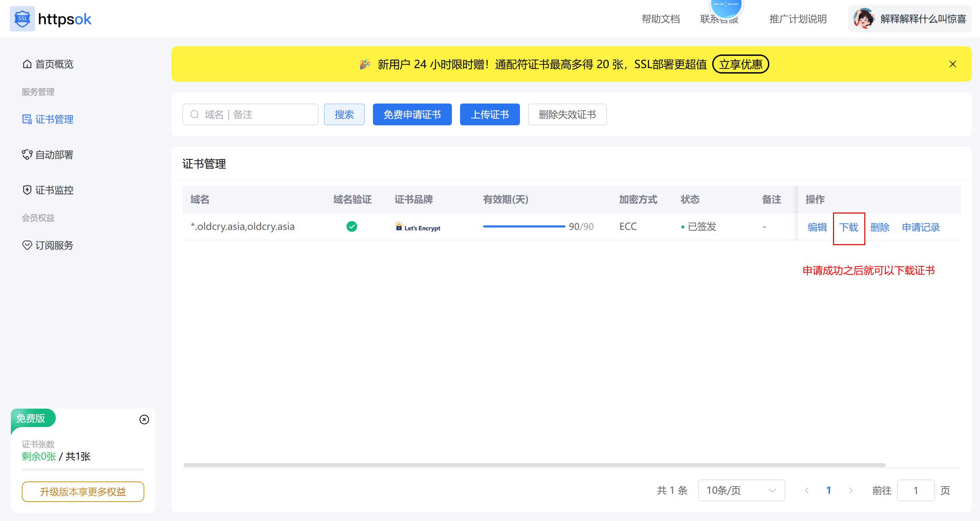Image resolution: width=980 pixels, height=521 pixels.
Task: Click the 域名 | 备注 search field
Action: point(250,114)
